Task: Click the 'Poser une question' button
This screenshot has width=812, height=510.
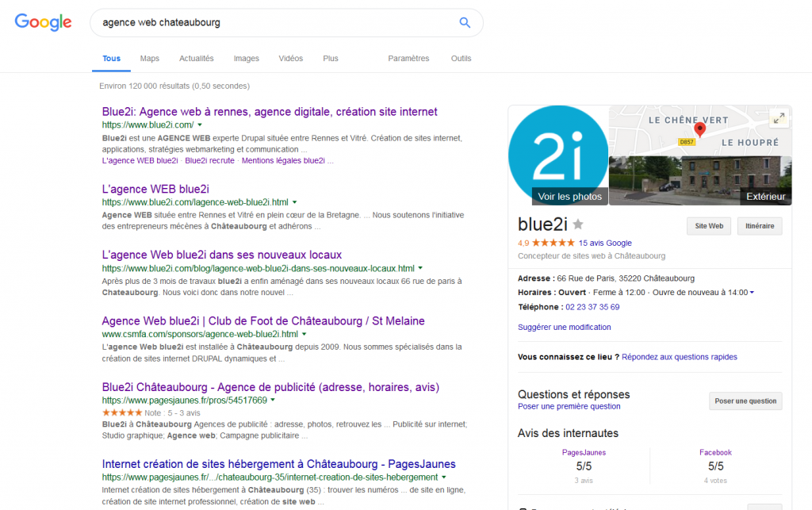Action: point(745,401)
